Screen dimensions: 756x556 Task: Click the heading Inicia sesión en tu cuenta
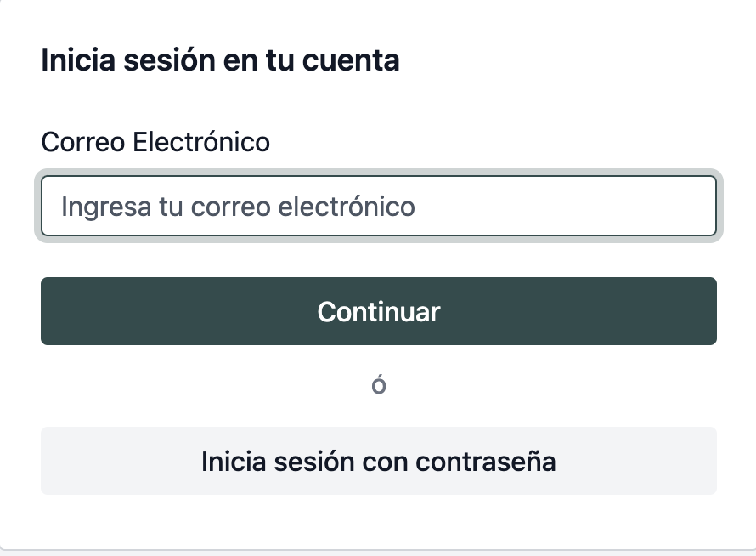click(220, 61)
